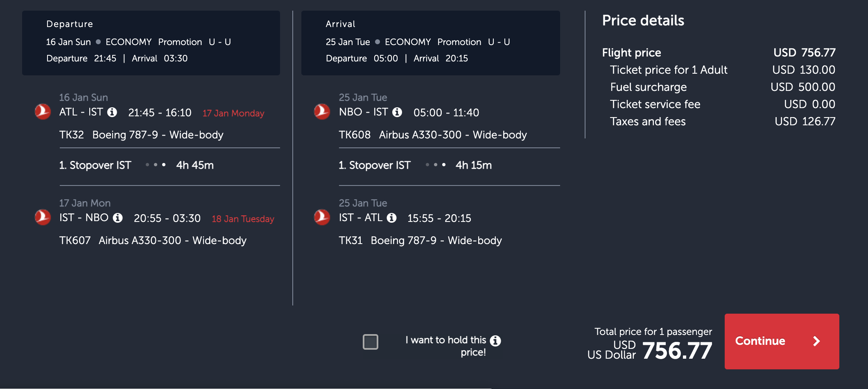
Task: Click the Stopover IST 4h 15m row
Action: [x=449, y=165]
